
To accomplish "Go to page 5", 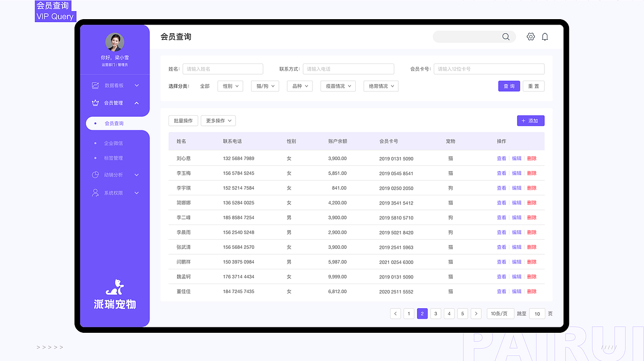I will pos(463,314).
